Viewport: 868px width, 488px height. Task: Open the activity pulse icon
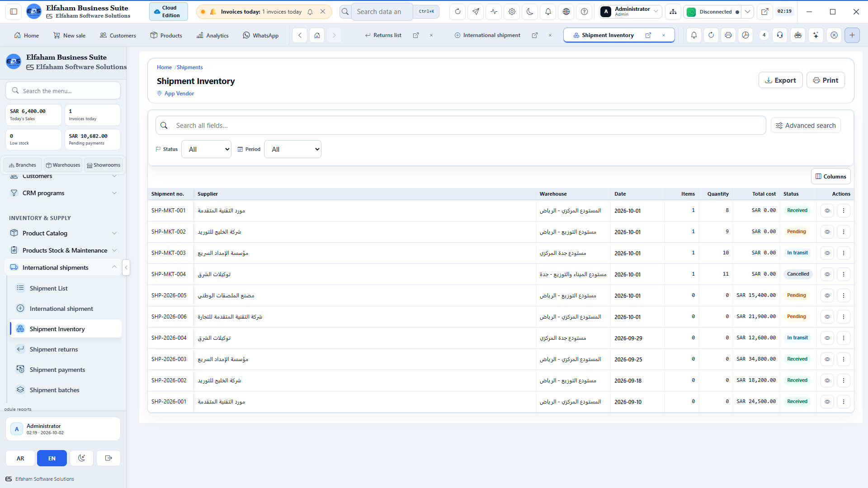[x=494, y=12]
